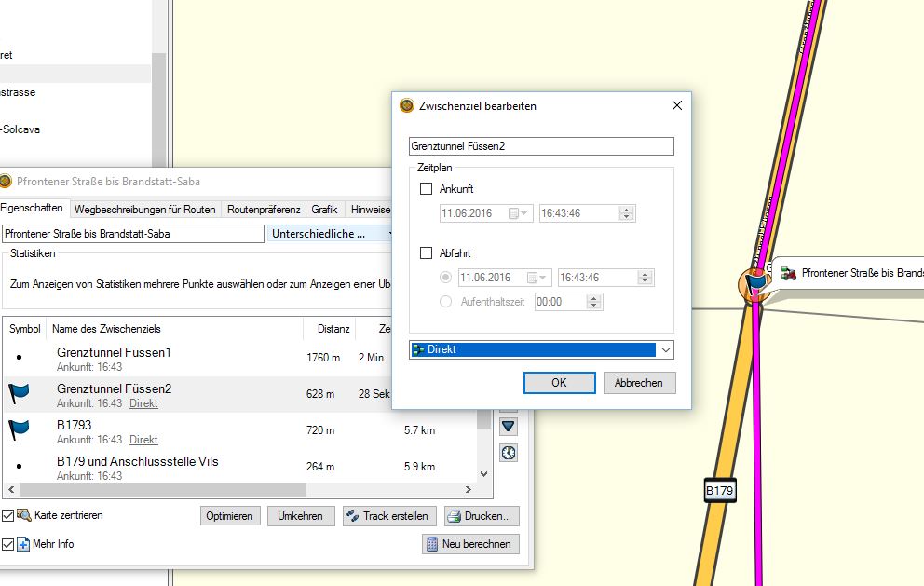The image size is (924, 586).
Task: Click the blue flag icon for B1793
Action: [x=20, y=429]
